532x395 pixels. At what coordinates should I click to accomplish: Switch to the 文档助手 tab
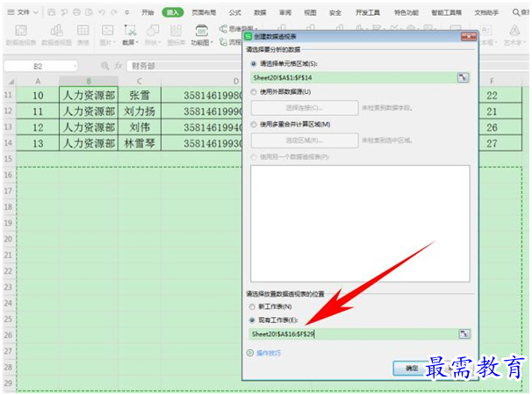[486, 12]
